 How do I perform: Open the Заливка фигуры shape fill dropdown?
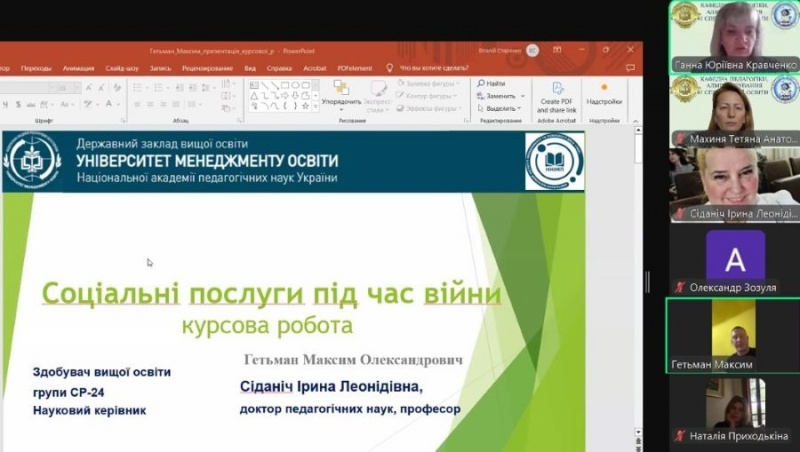(432, 84)
